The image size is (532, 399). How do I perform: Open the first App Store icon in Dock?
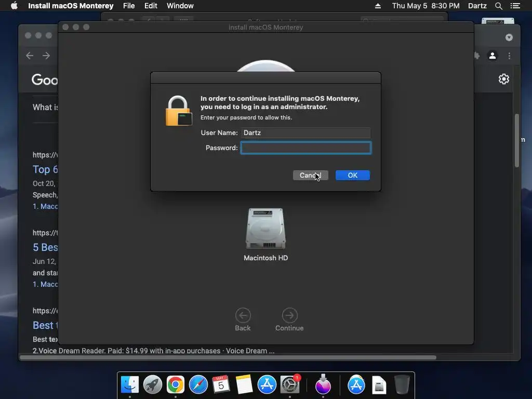coord(267,385)
